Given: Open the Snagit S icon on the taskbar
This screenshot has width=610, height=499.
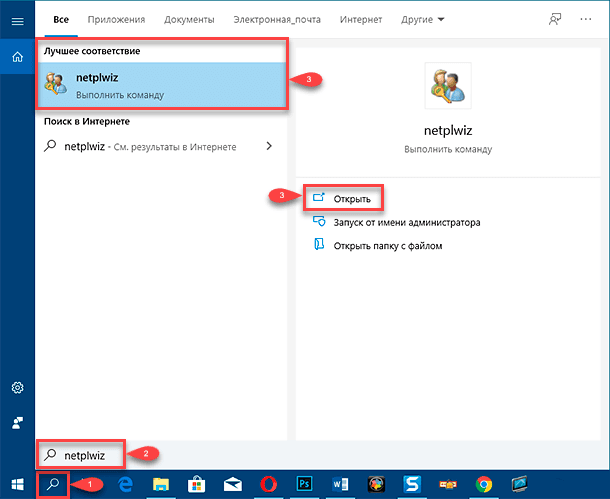Looking at the screenshot, I should (412, 484).
